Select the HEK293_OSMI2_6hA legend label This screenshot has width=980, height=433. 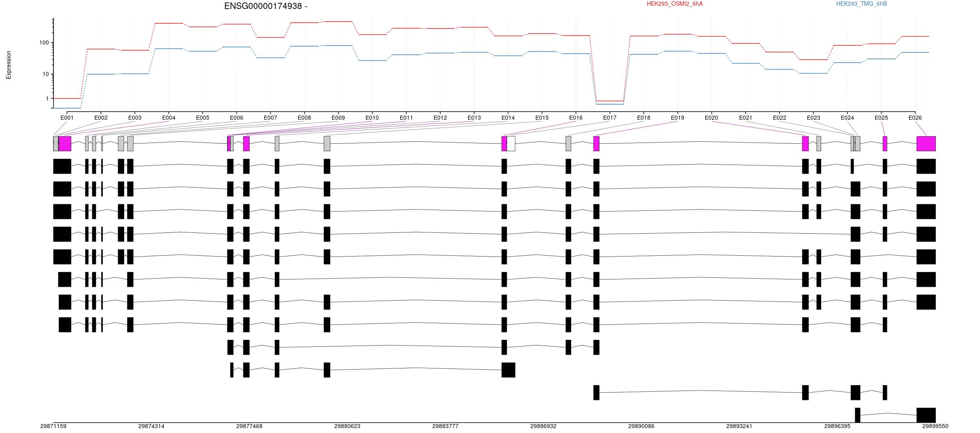coord(675,4)
